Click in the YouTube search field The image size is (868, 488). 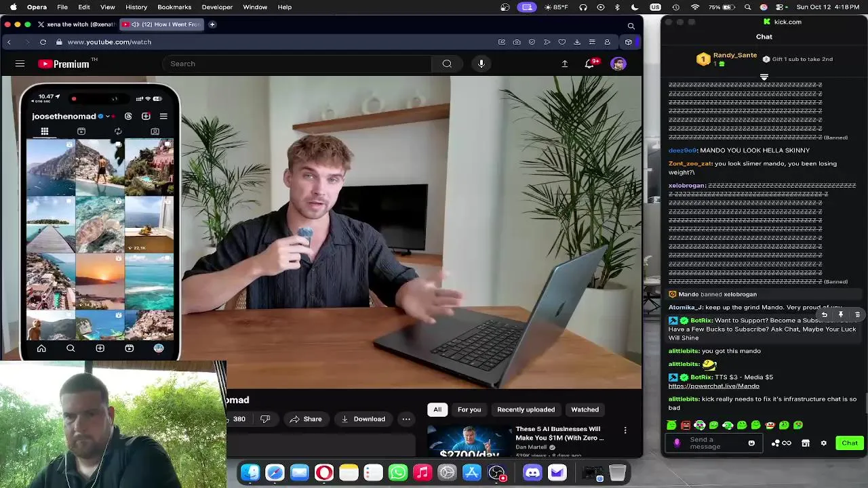pyautogui.click(x=297, y=64)
